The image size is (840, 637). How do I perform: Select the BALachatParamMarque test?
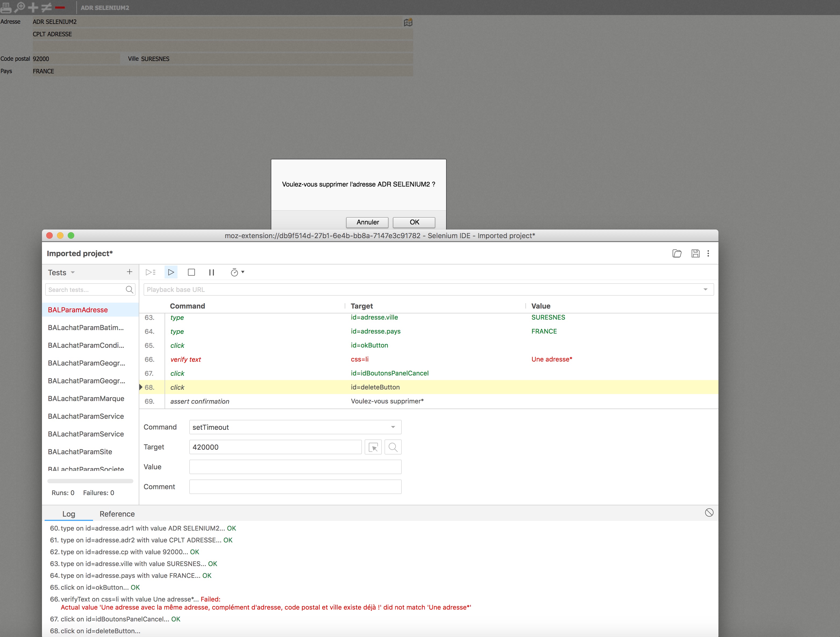click(x=86, y=398)
